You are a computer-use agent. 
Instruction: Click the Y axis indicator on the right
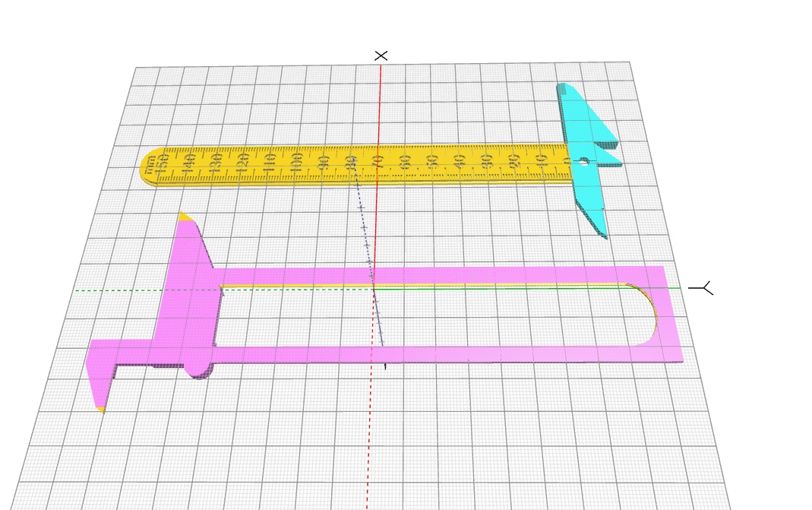tap(702, 289)
